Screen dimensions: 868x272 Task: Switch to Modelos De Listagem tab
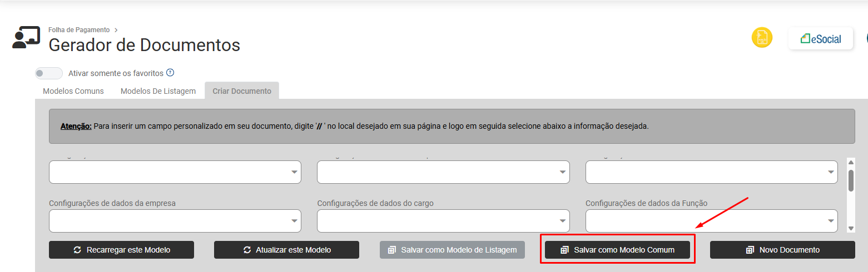coord(158,91)
